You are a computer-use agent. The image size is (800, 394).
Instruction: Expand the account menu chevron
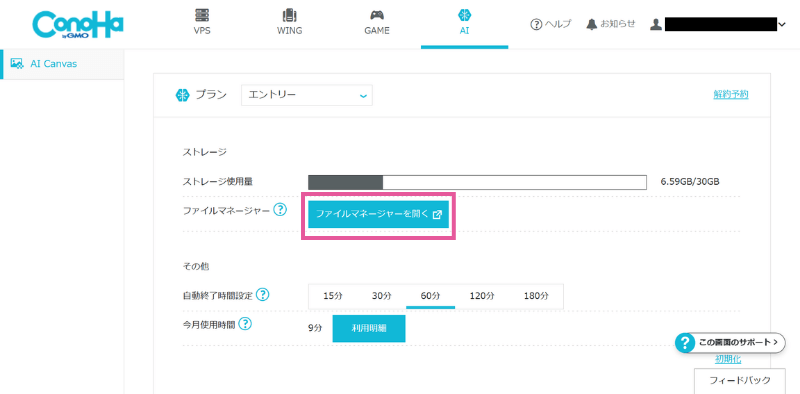coord(782,24)
